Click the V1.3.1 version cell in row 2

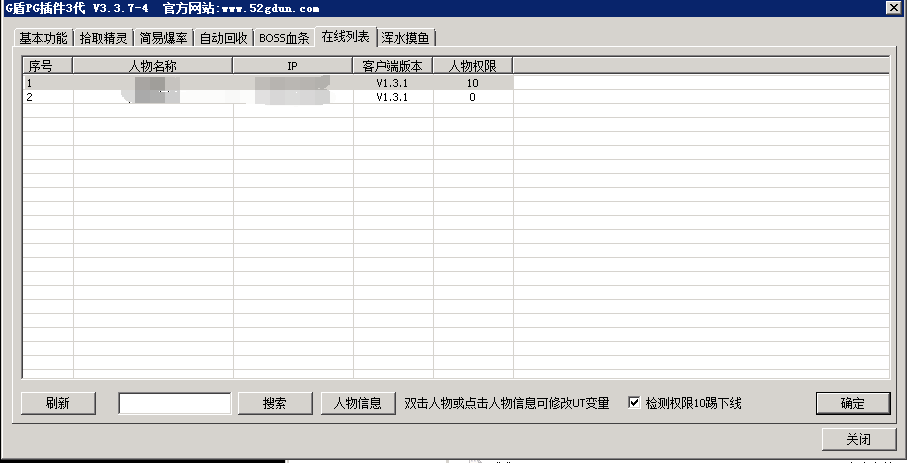pos(393,97)
